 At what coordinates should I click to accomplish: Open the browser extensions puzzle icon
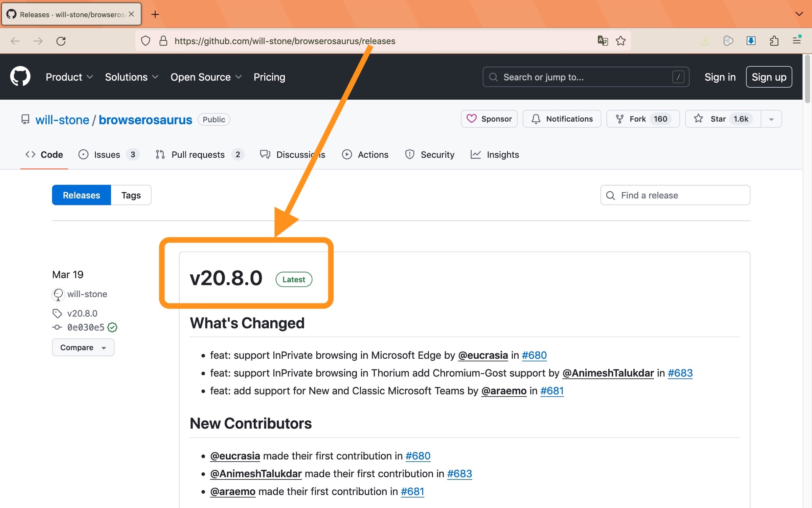pyautogui.click(x=774, y=41)
